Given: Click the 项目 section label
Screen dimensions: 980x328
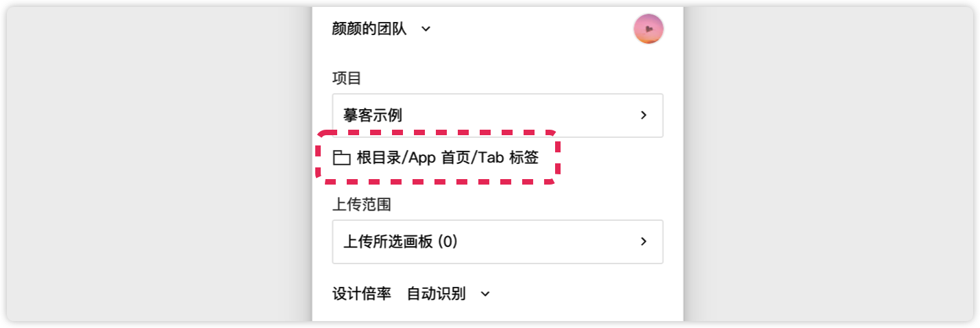Looking at the screenshot, I should point(347,78).
